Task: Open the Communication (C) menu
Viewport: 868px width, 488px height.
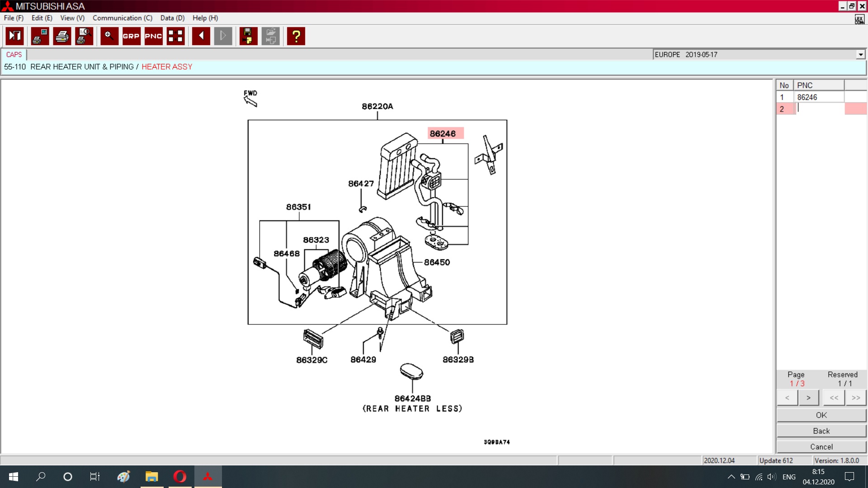Action: [x=122, y=18]
